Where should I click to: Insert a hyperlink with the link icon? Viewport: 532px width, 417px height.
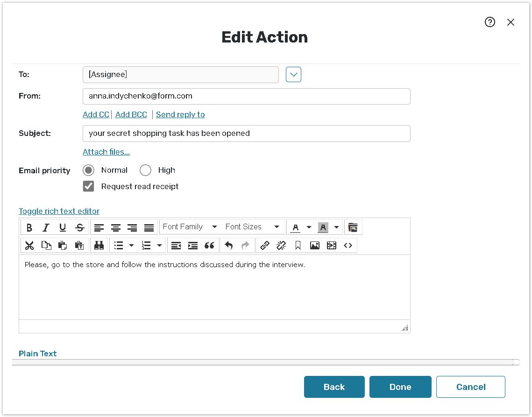coord(264,245)
